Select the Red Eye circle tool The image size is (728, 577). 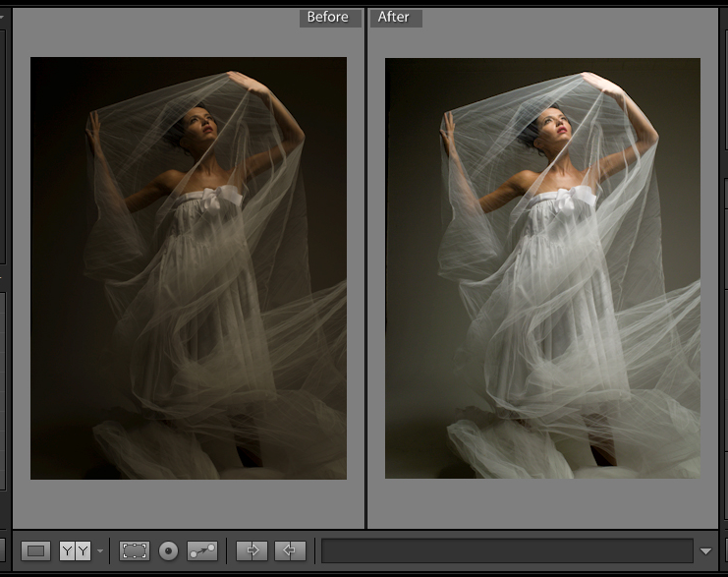168,550
